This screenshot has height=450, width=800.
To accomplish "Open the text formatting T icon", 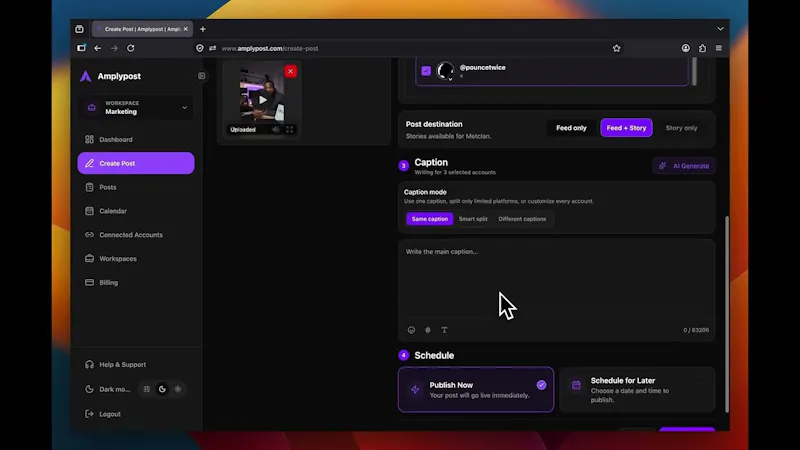I will coord(444,330).
